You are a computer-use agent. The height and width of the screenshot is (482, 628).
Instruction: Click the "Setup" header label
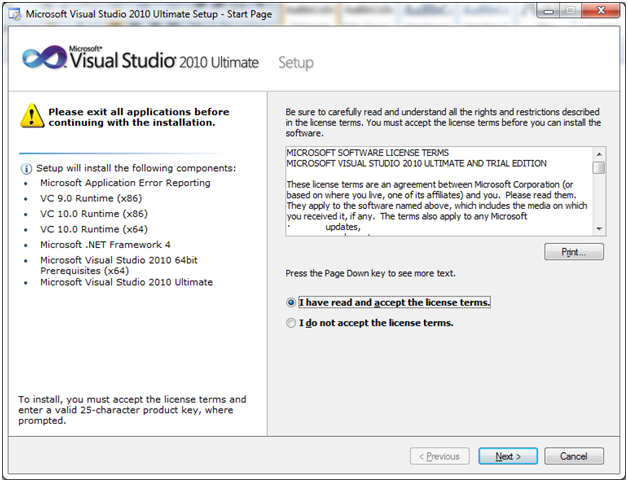296,63
